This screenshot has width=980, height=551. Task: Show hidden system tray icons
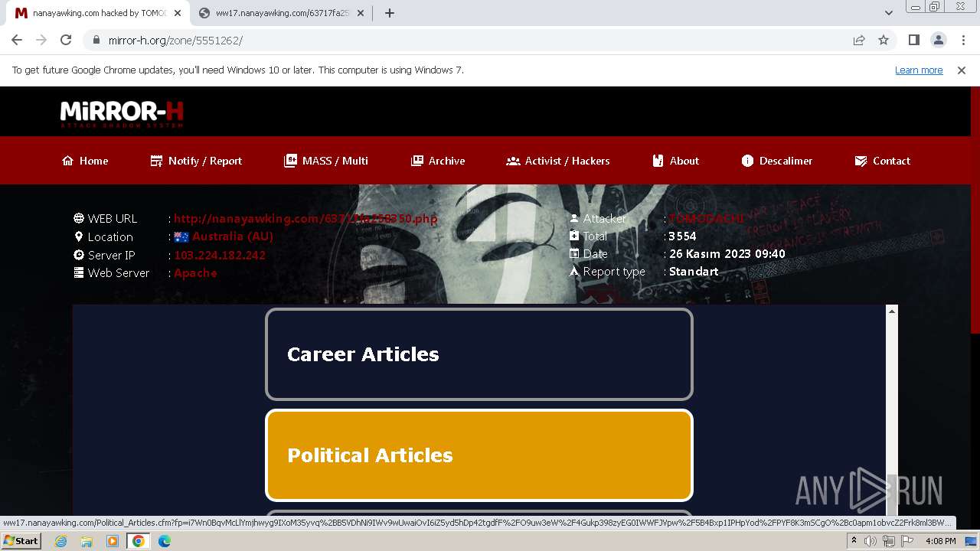(854, 541)
